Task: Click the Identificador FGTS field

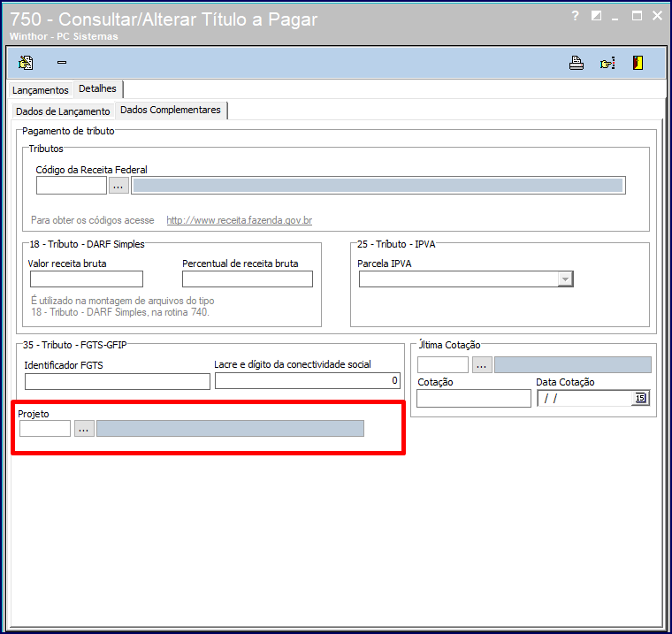Action: point(118,381)
